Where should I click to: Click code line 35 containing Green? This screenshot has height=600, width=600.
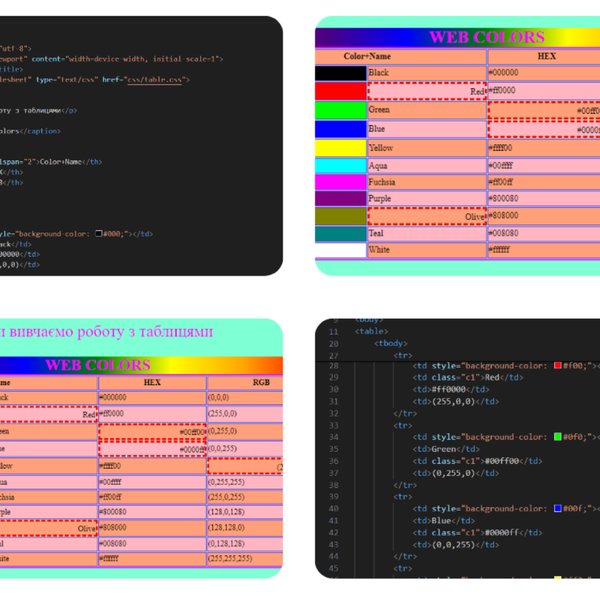[x=446, y=449]
